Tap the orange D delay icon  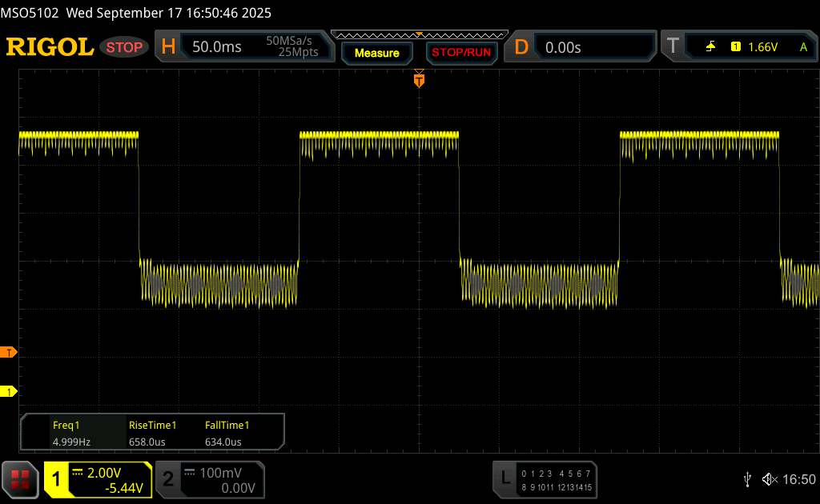[521, 47]
